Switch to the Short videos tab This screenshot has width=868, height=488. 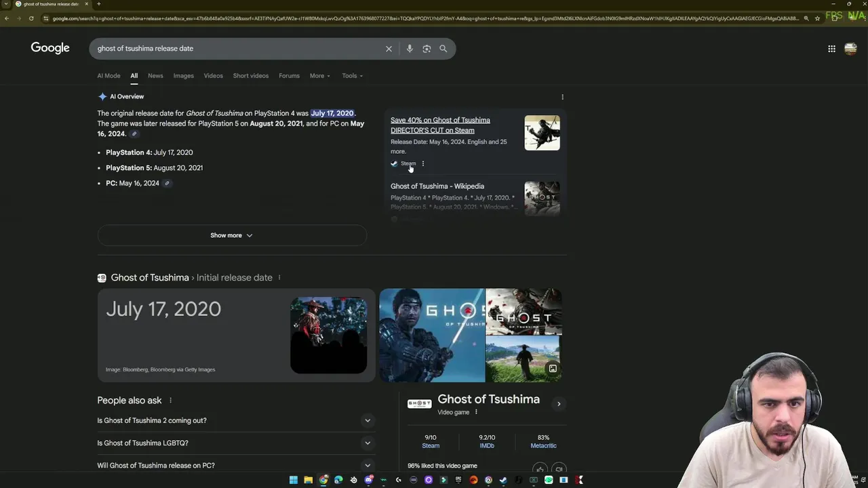tap(251, 76)
